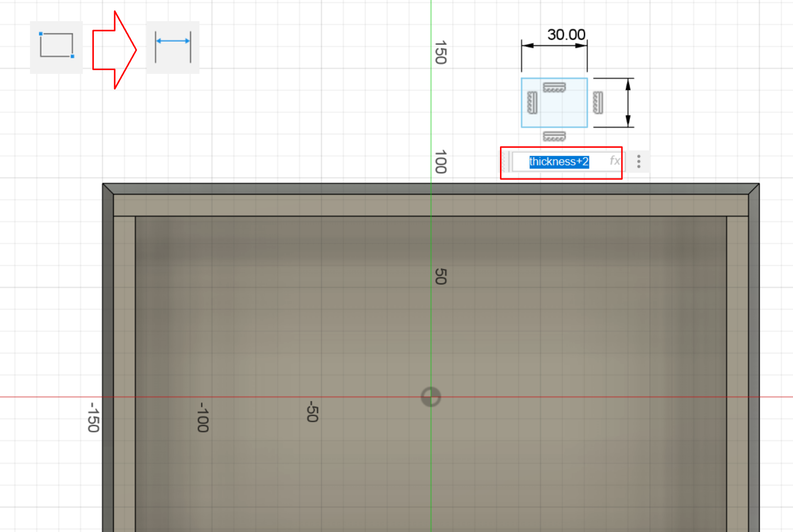Click the thickness+2 dimension input field

(x=568, y=162)
